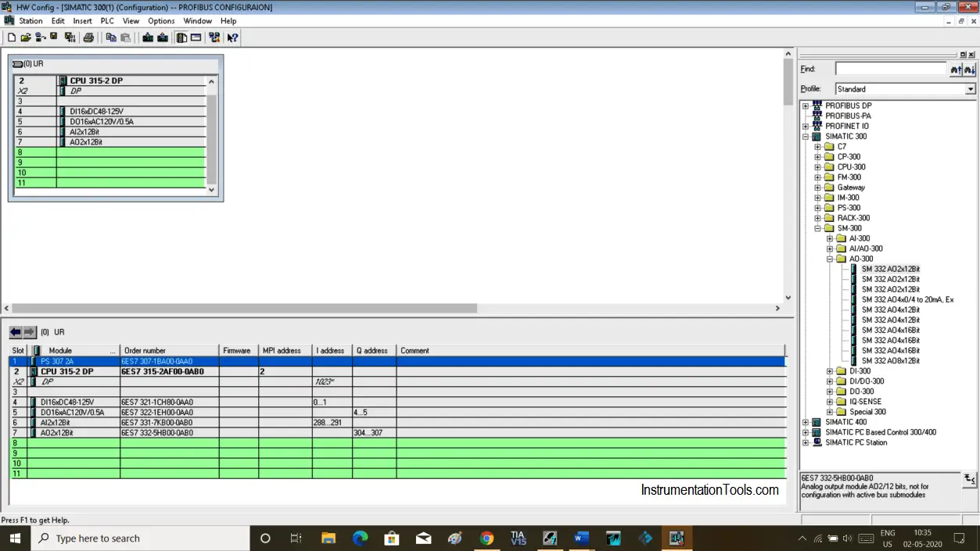Click the Save and Compile toolbar icon
The height and width of the screenshot is (551, 980).
coord(70,38)
